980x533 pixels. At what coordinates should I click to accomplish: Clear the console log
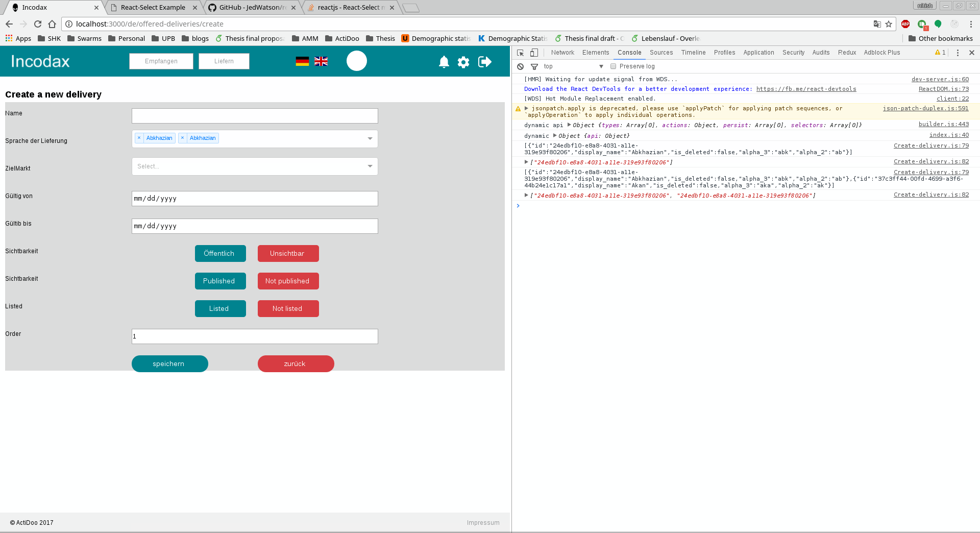(520, 66)
